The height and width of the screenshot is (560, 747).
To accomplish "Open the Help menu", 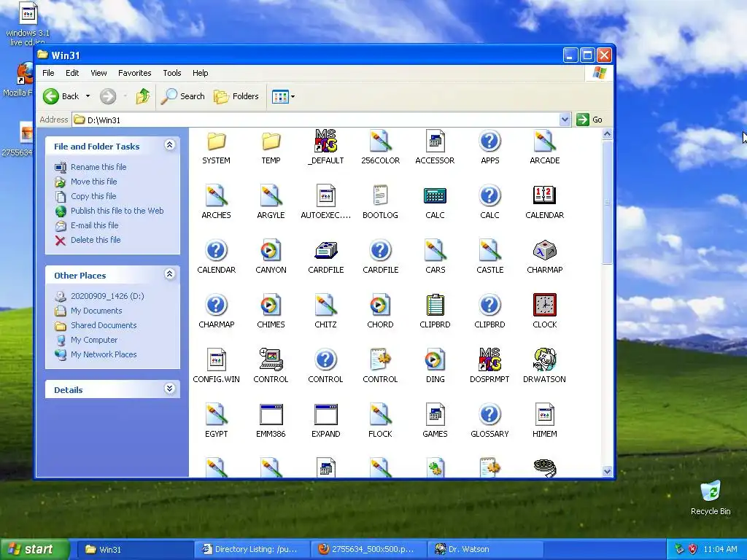I will tap(200, 73).
